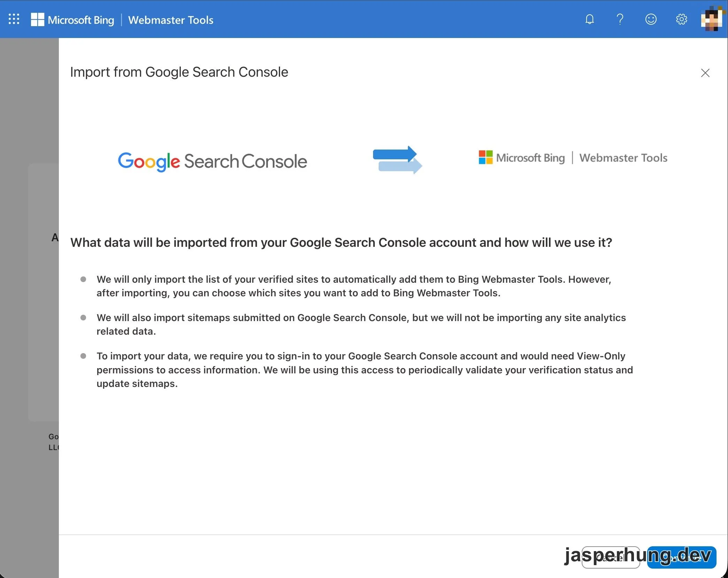Click the Microsoft Bing Webmaster Tools logo in panel
This screenshot has width=728, height=578.
(573, 158)
